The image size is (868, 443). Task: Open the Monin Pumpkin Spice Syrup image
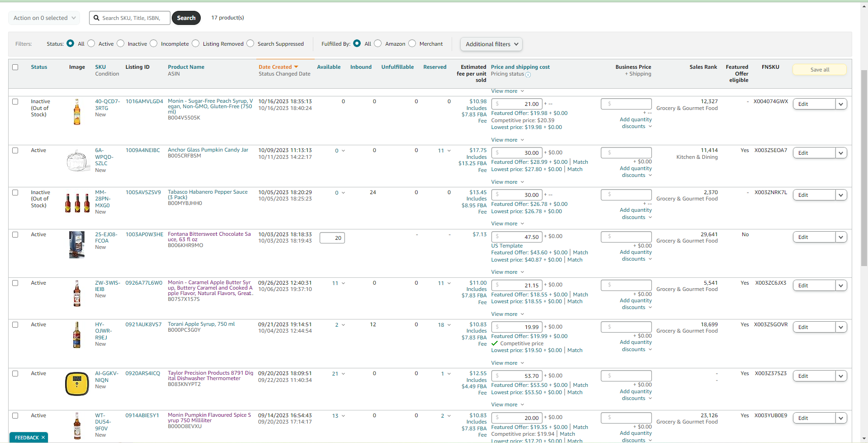[77, 426]
